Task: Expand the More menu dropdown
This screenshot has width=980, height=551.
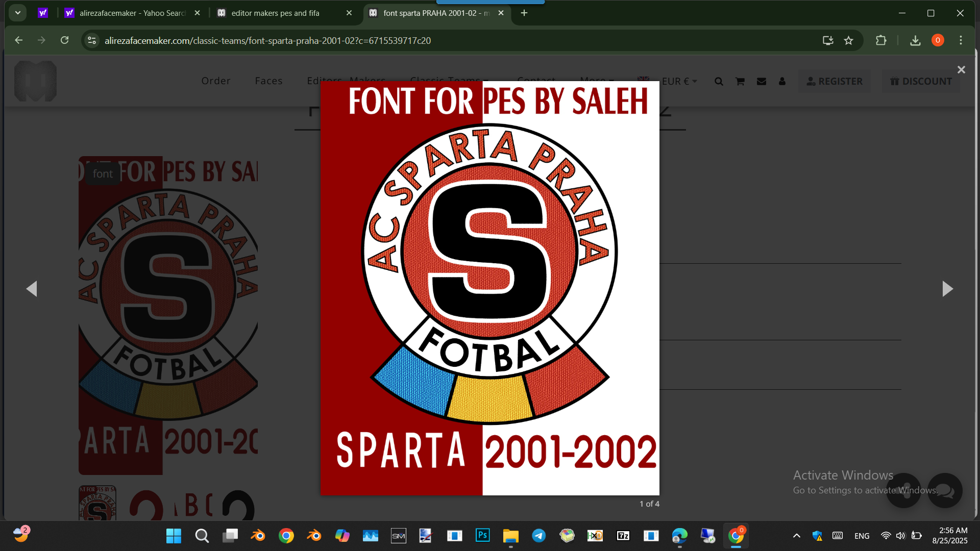Action: tap(596, 81)
